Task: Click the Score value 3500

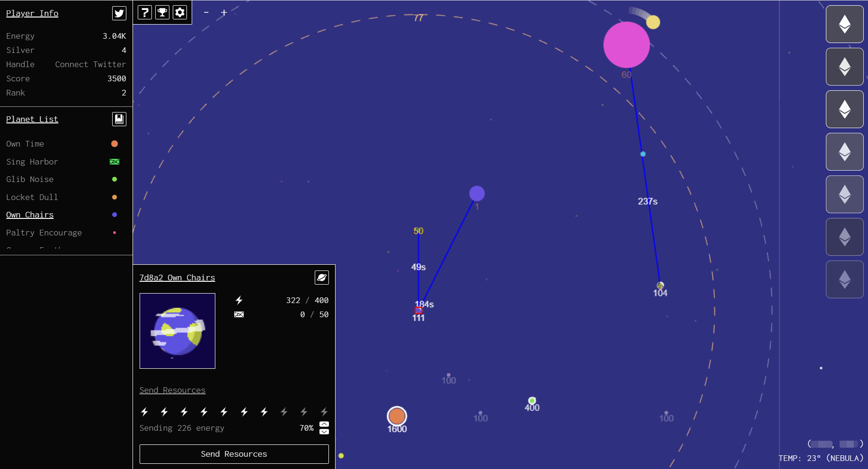Action: tap(117, 78)
